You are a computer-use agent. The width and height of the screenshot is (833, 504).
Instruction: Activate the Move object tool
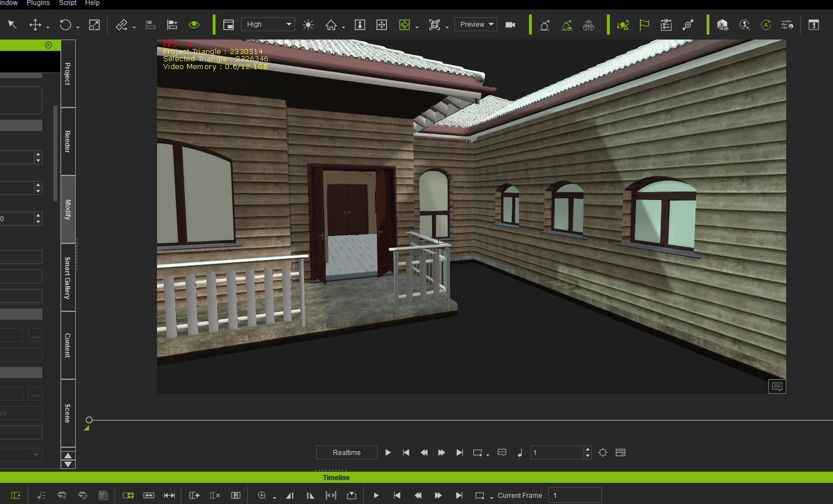[35, 25]
